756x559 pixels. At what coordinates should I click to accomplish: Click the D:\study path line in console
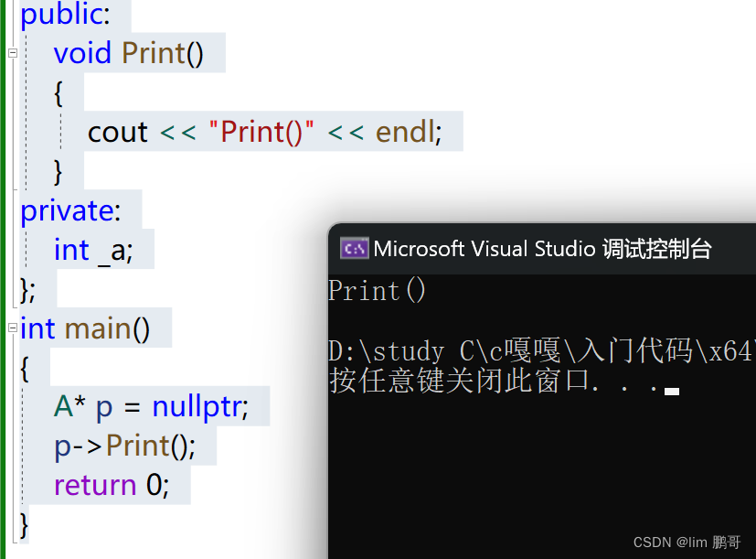coord(540,351)
